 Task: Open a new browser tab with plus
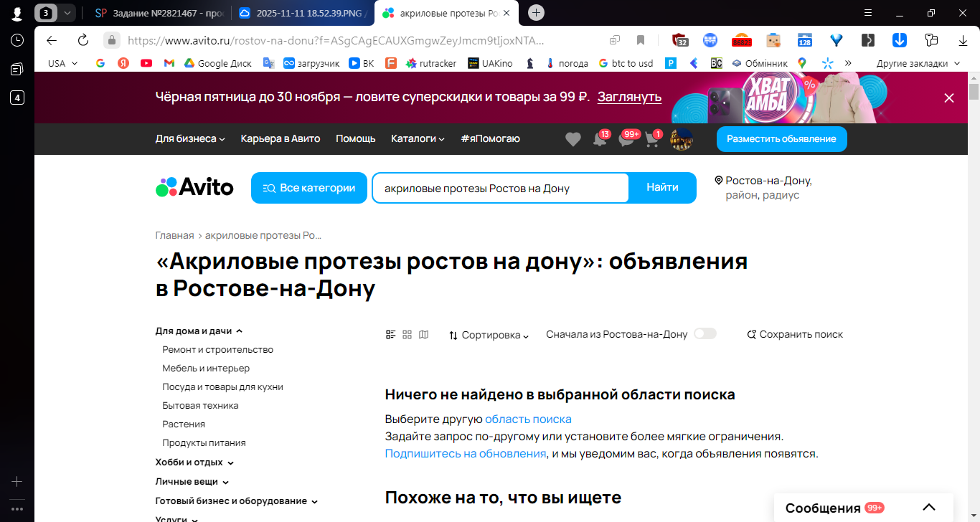[x=536, y=12]
